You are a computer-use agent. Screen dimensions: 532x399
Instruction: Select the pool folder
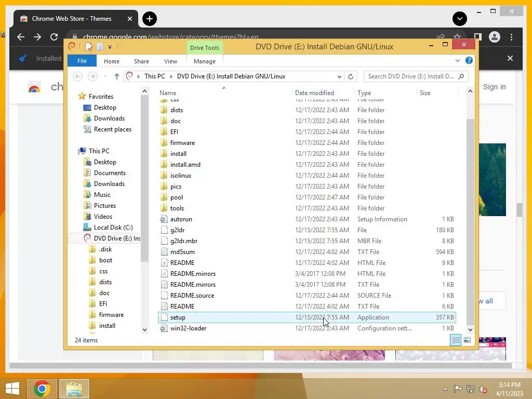pyautogui.click(x=177, y=197)
